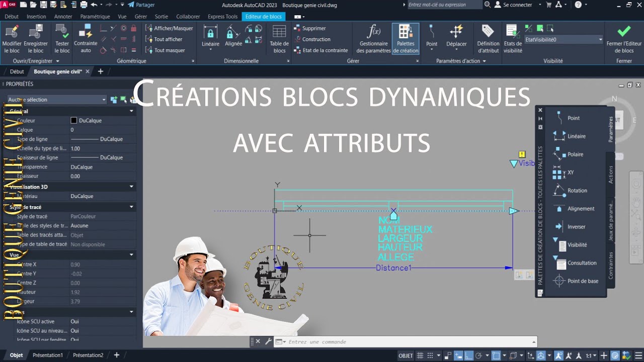Click keyword search field in title bar

point(444,5)
